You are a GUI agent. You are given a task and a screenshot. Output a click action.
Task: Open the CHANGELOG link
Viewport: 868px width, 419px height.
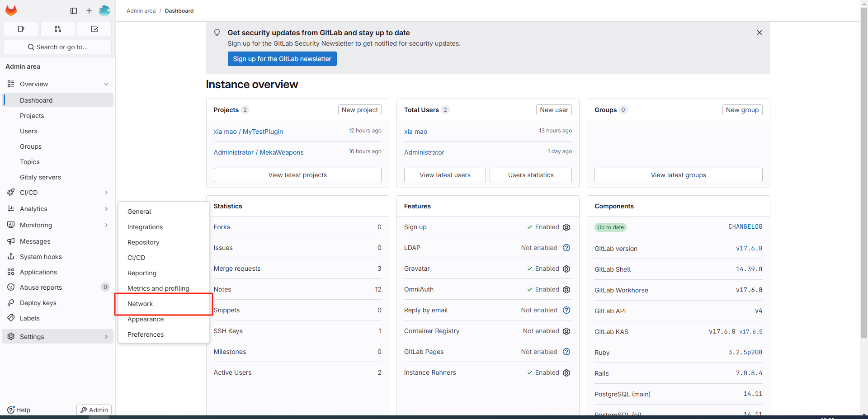(745, 227)
